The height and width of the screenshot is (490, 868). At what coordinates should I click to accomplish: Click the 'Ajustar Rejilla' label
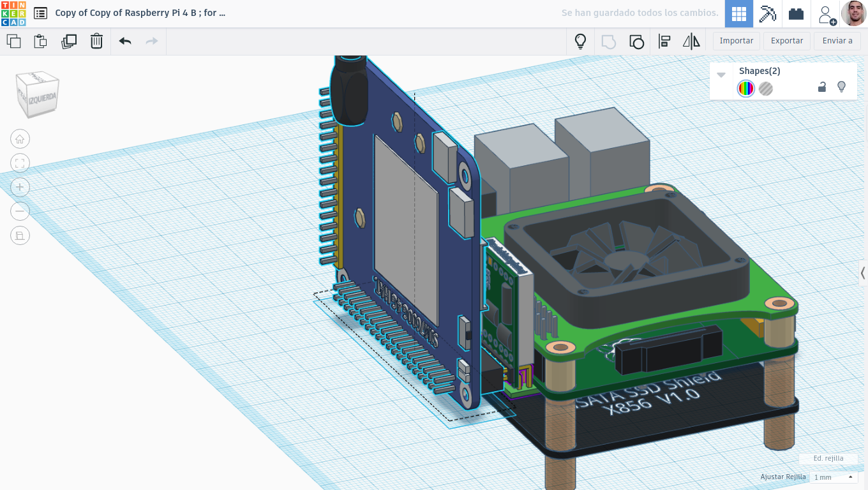coord(783,477)
